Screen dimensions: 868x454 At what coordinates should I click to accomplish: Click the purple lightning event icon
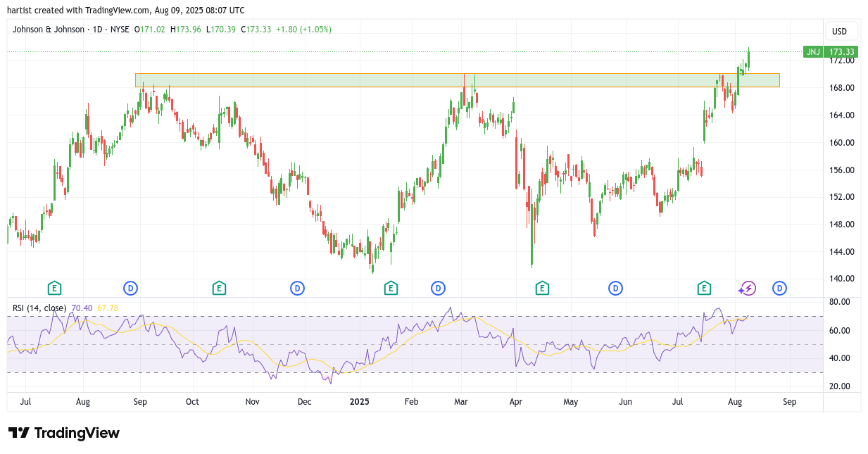tap(748, 288)
